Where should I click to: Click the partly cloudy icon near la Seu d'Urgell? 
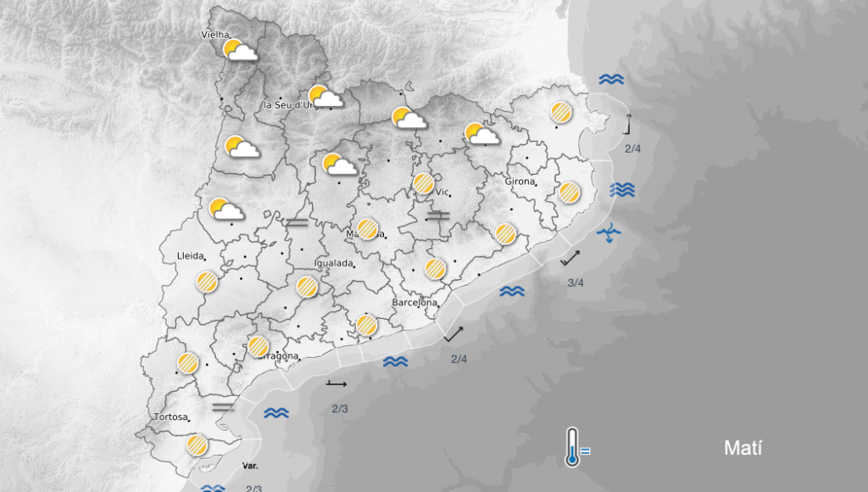point(325,97)
